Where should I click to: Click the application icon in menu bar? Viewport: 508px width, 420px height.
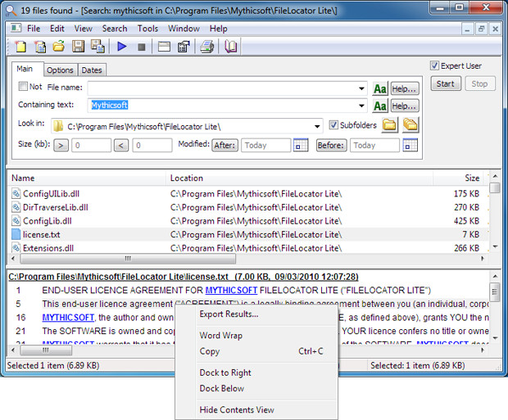coord(16,28)
